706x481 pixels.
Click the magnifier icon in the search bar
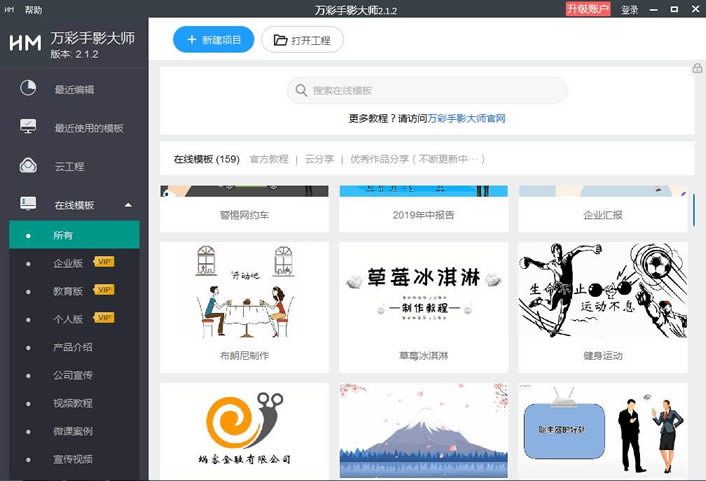pos(301,91)
